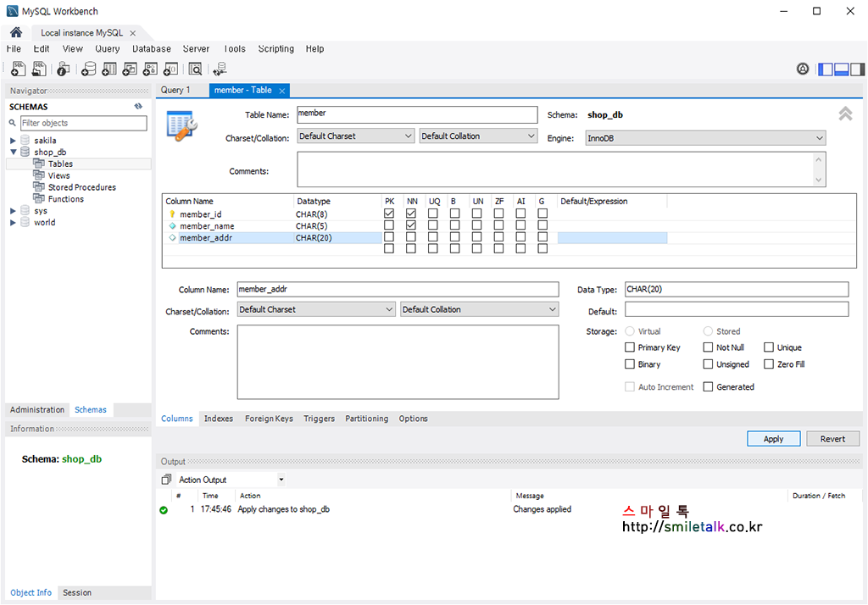Open the Database menu
The height and width of the screenshot is (605, 868).
coord(151,48)
